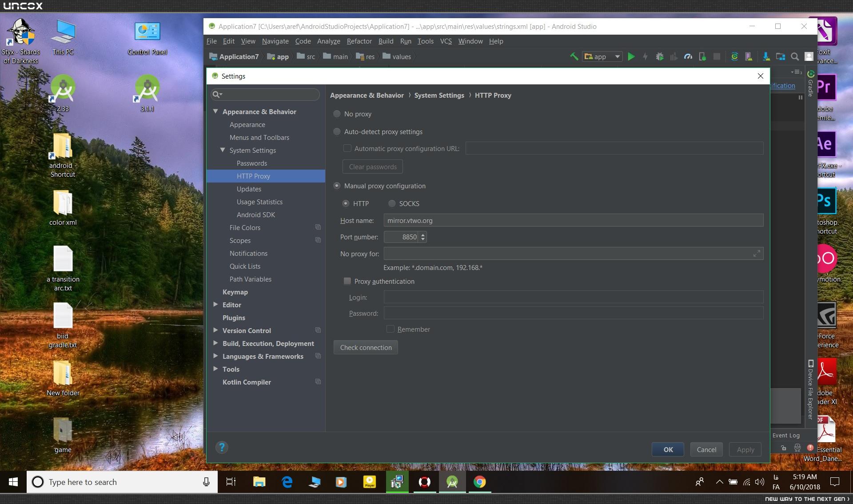The height and width of the screenshot is (504, 853).
Task: Open the Navigate menu
Action: click(x=275, y=41)
